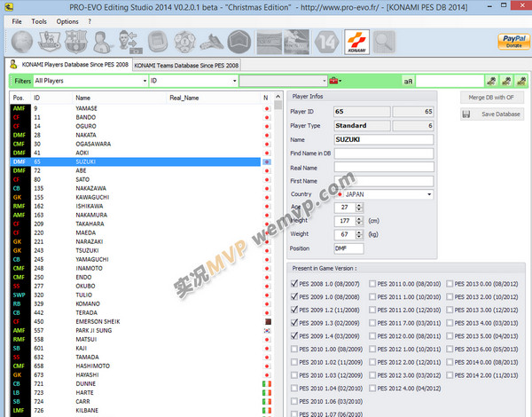Click the floppy disk icon on Save Database
Screen dimensions: 532x417
click(466, 114)
